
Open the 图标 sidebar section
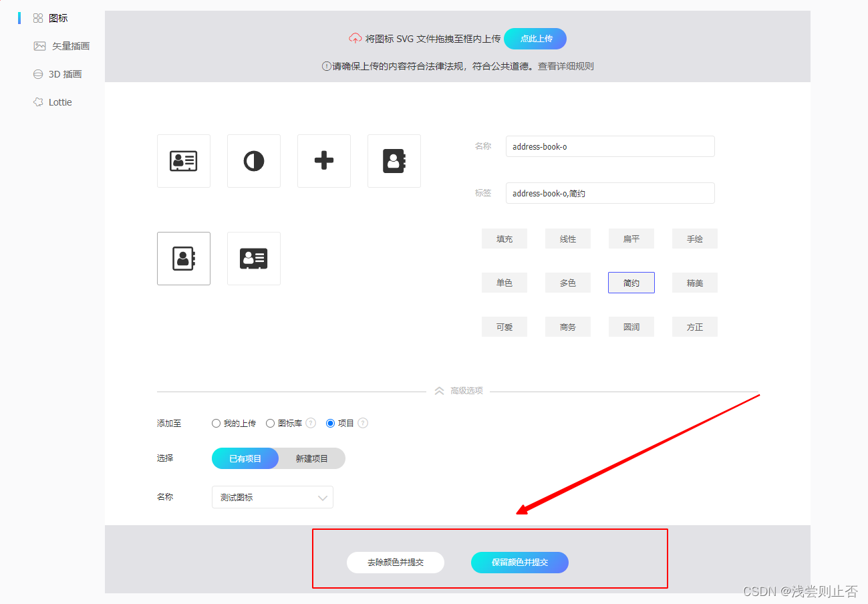pyautogui.click(x=58, y=18)
